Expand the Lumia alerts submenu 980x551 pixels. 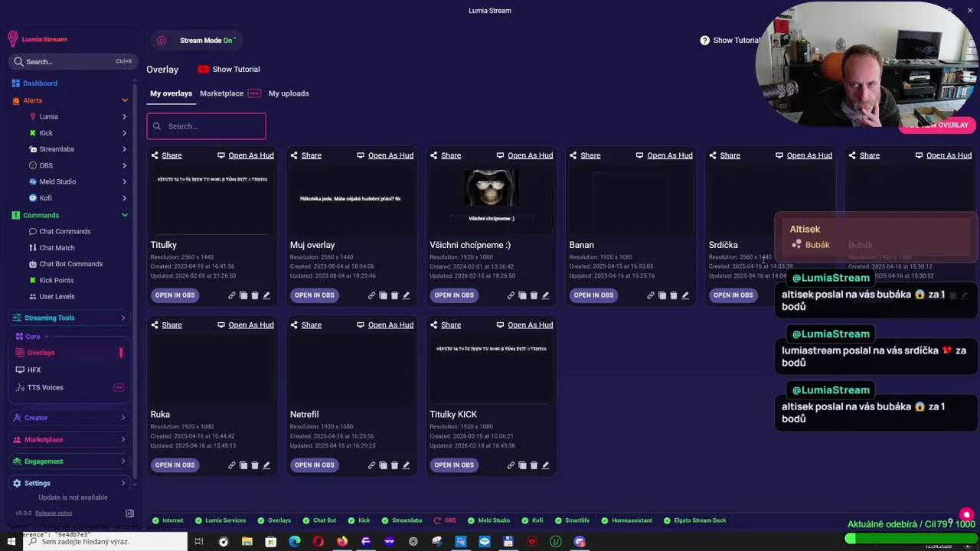coord(124,117)
